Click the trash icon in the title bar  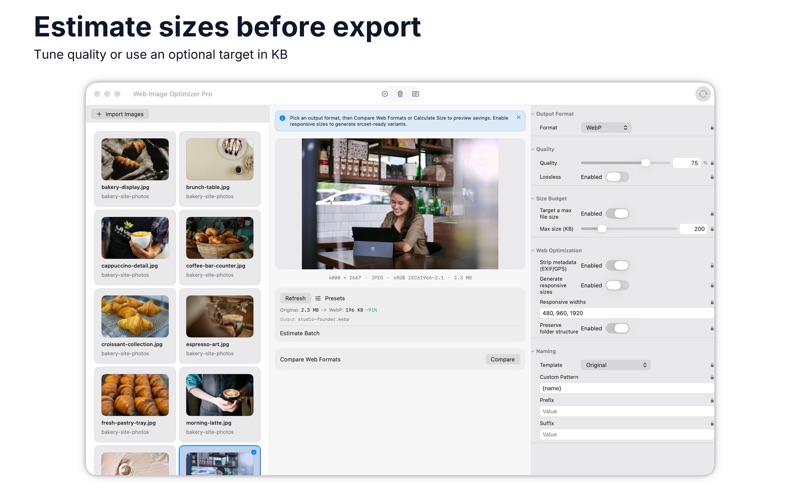[400, 94]
